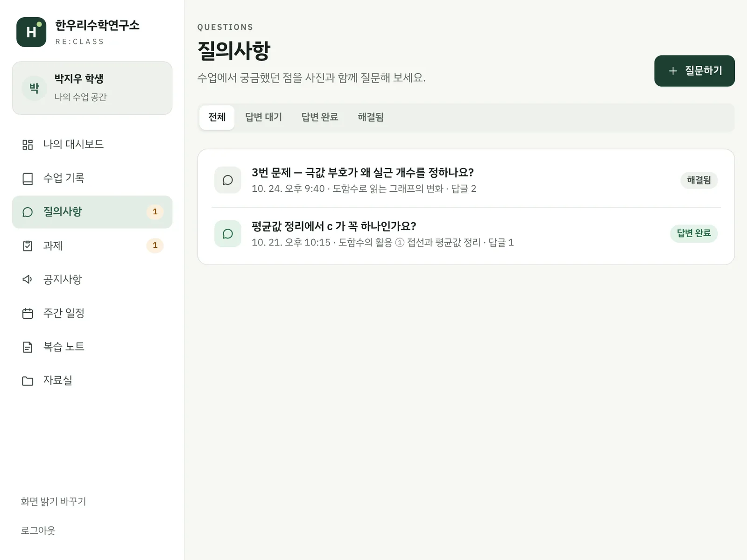
Task: Open 공지사항 menu item
Action: 92,280
